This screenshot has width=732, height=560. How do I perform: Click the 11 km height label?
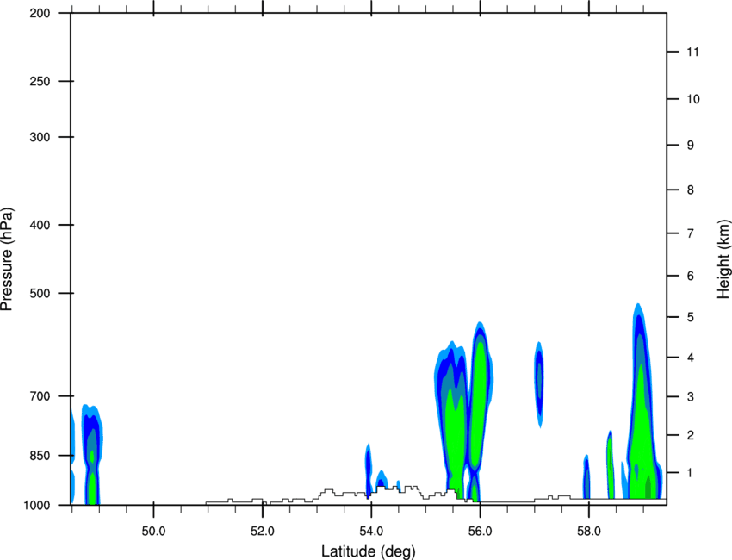(692, 52)
